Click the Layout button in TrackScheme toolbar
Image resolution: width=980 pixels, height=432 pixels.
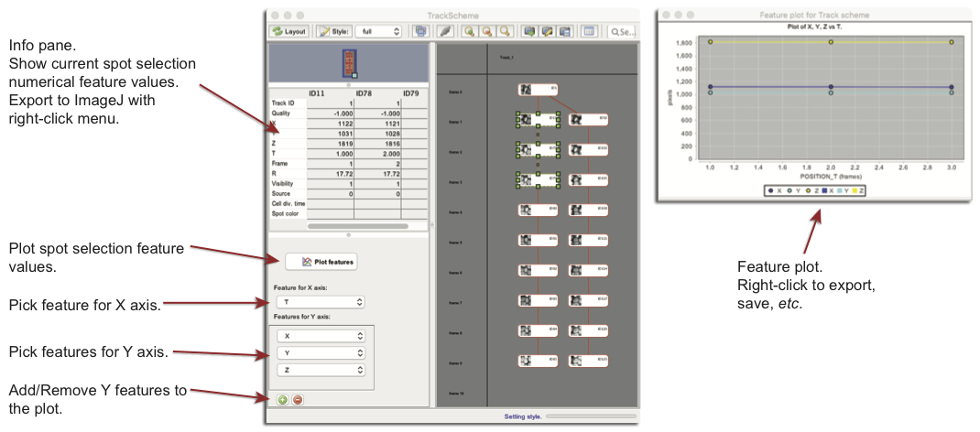(x=289, y=31)
